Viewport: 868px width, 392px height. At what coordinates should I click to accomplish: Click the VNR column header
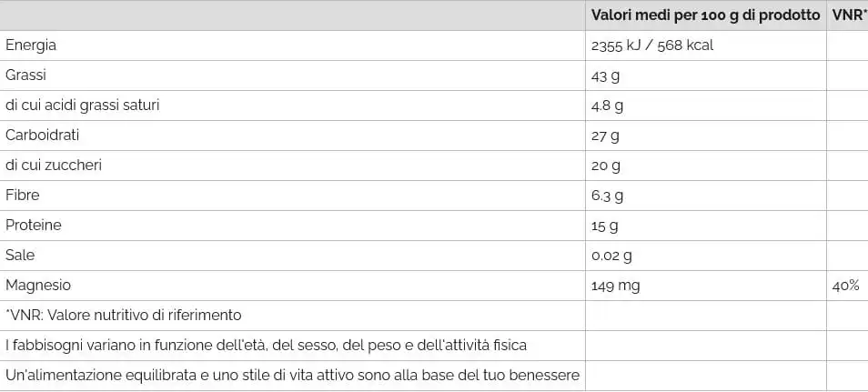pyautogui.click(x=848, y=15)
